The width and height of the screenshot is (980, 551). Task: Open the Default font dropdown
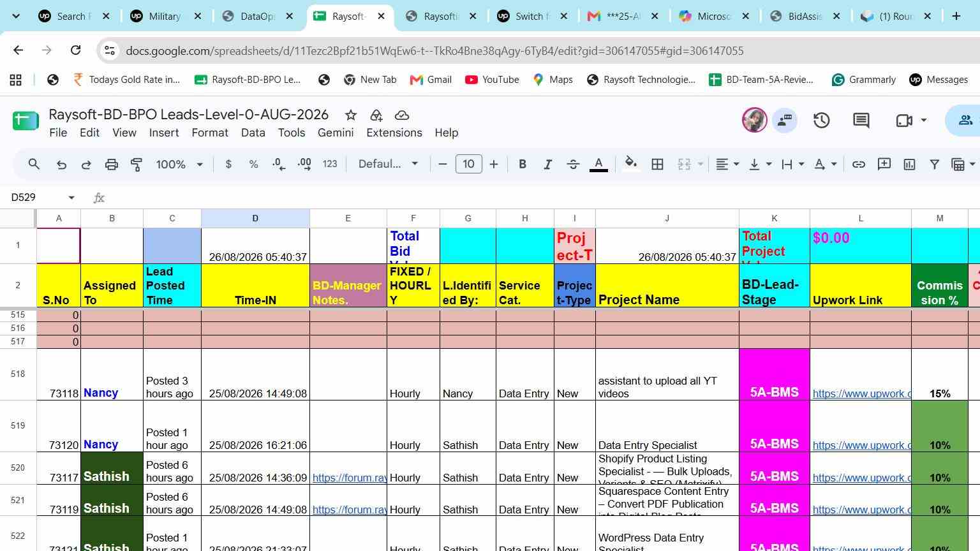click(x=388, y=165)
